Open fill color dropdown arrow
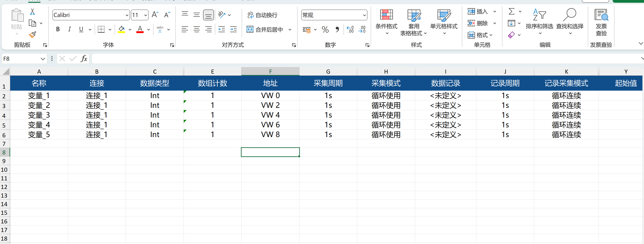 coord(130,29)
